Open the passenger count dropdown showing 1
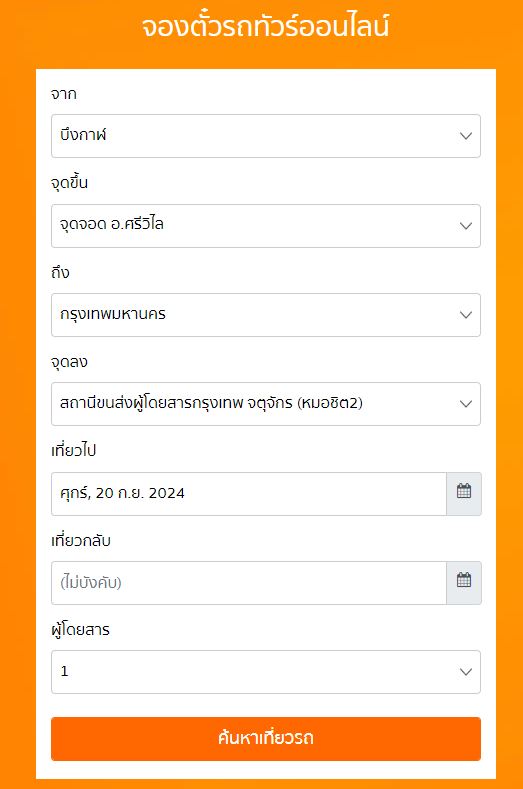Image resolution: width=523 pixels, height=789 pixels. (266, 672)
